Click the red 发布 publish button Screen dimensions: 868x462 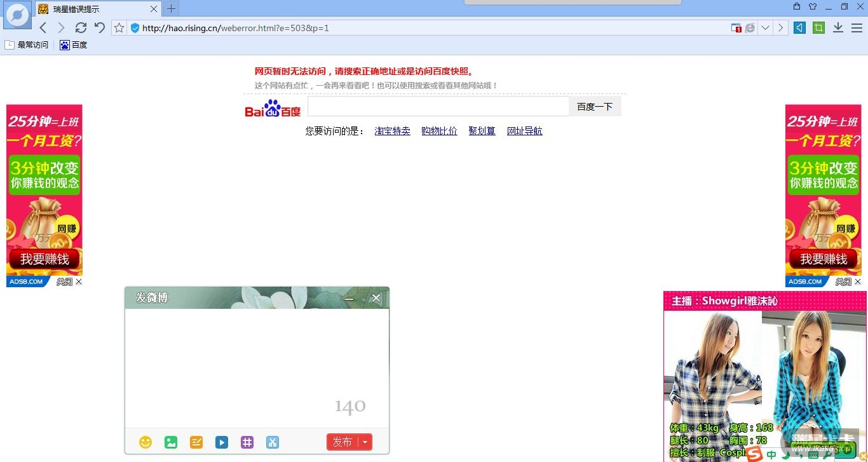pos(342,442)
